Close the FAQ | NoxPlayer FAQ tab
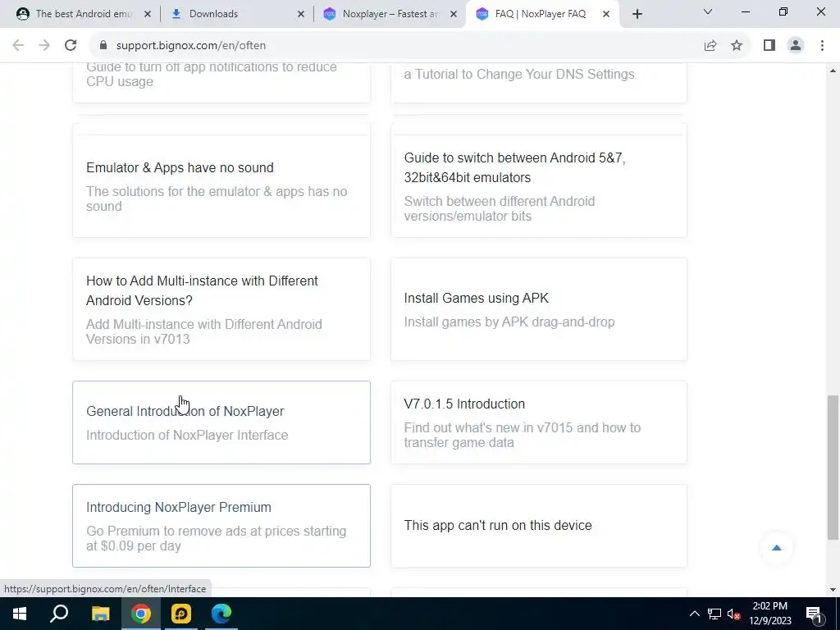This screenshot has width=840, height=630. pos(606,14)
